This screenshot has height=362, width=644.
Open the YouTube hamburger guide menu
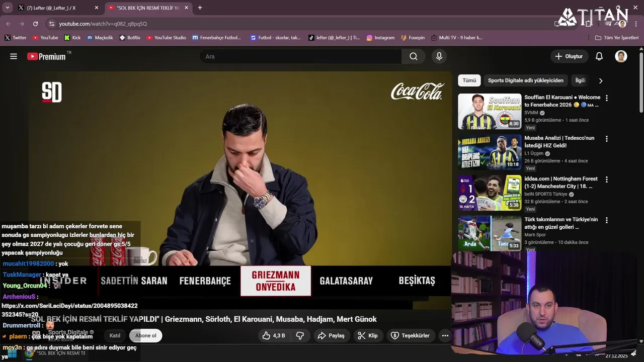14,56
